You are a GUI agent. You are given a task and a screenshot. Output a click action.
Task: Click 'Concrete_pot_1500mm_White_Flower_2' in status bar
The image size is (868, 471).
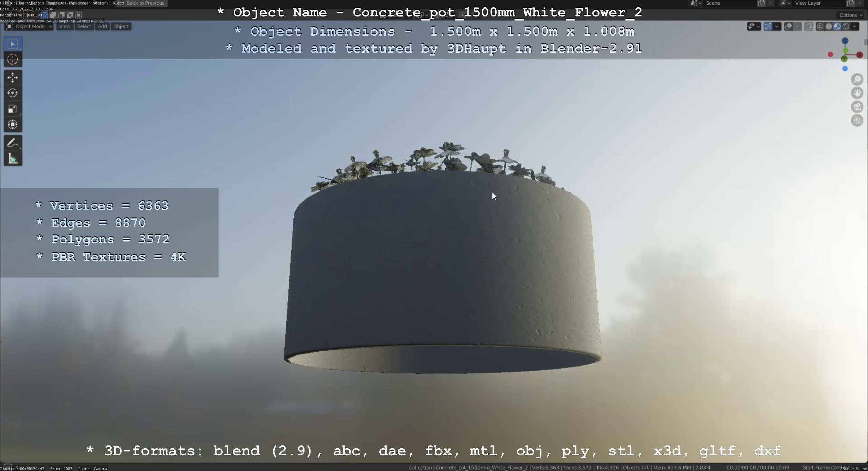tap(481, 468)
